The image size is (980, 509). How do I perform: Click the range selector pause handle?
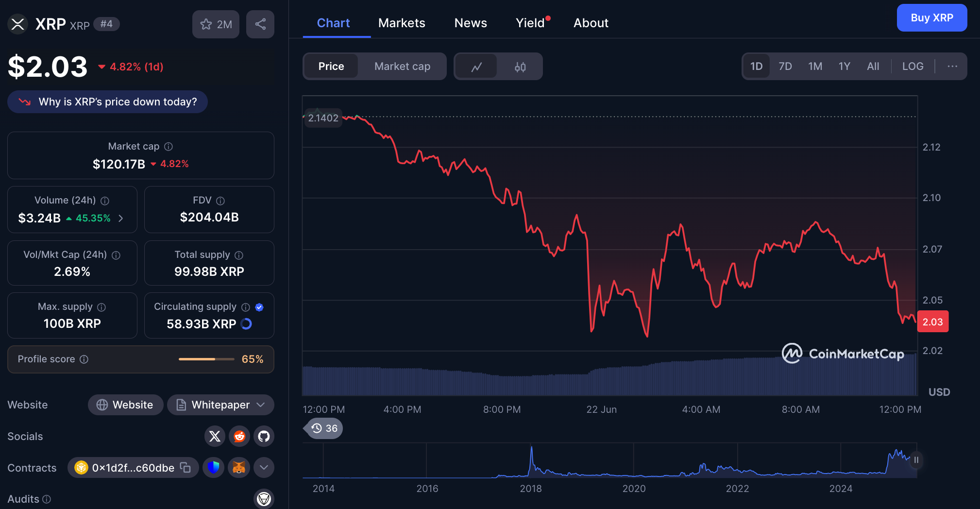pos(916,460)
